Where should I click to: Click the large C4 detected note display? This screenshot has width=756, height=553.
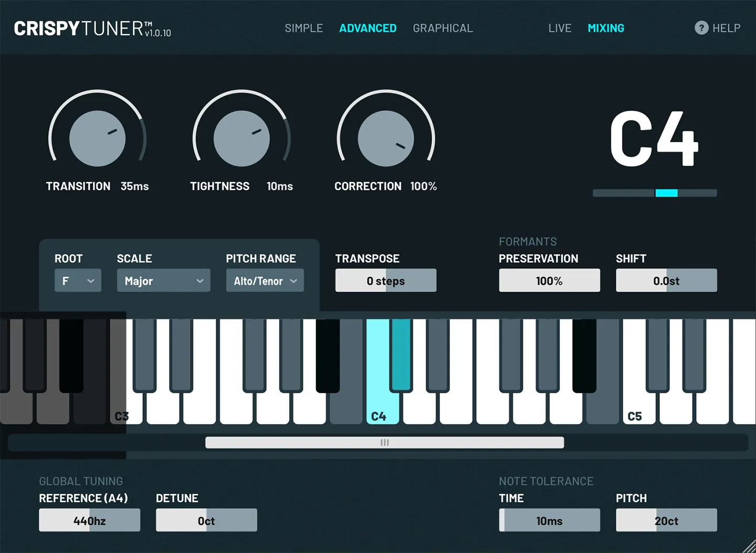click(x=654, y=139)
